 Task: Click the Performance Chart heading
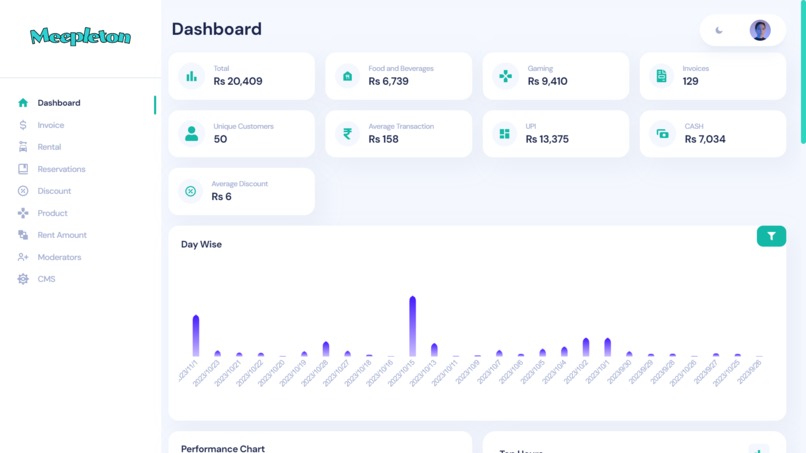coord(223,448)
